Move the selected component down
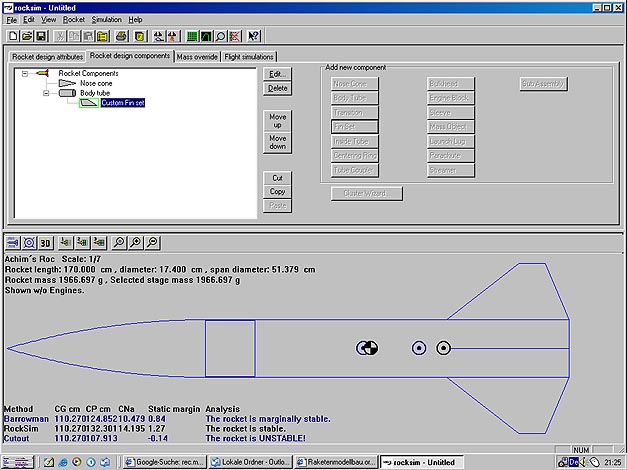This screenshot has width=627, height=470. [278, 142]
